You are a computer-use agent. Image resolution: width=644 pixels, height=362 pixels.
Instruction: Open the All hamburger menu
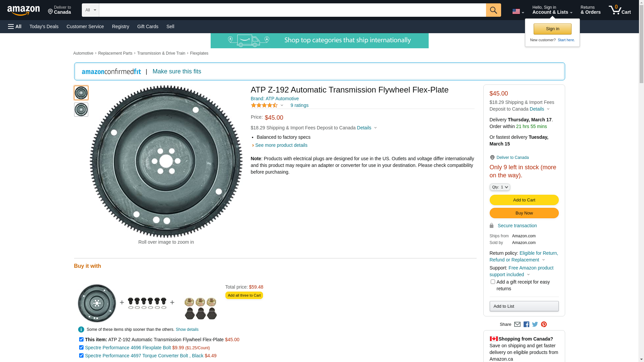click(x=15, y=26)
